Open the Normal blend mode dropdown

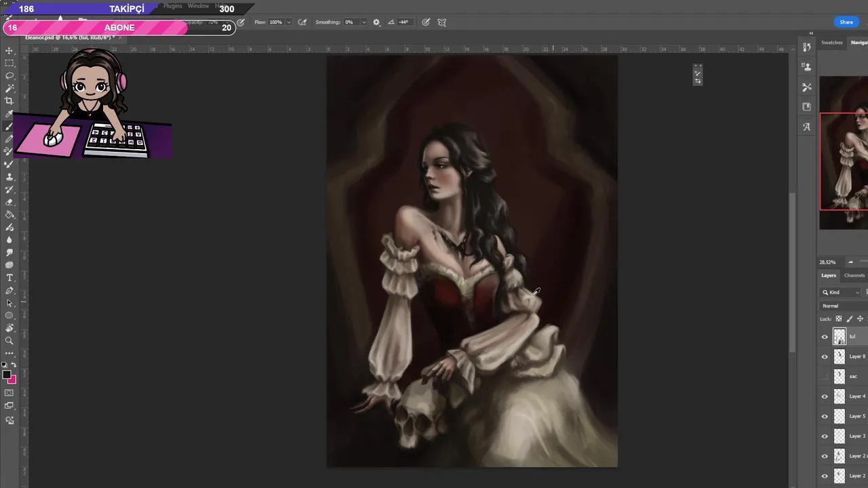844,306
